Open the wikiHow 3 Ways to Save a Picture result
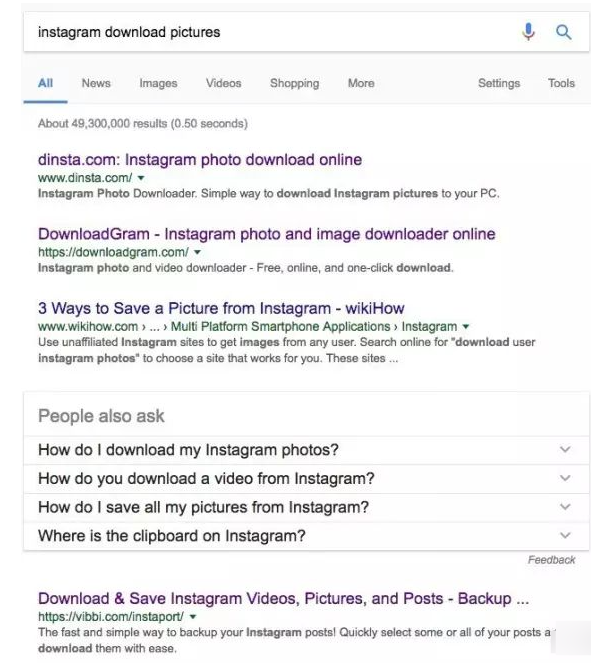This screenshot has width=591, height=663. [x=221, y=308]
